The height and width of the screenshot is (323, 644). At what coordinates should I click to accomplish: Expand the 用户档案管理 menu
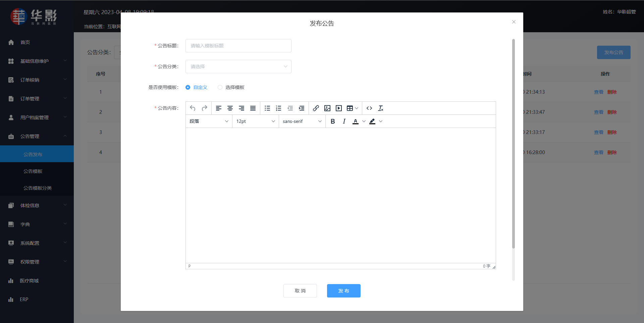tap(37, 118)
